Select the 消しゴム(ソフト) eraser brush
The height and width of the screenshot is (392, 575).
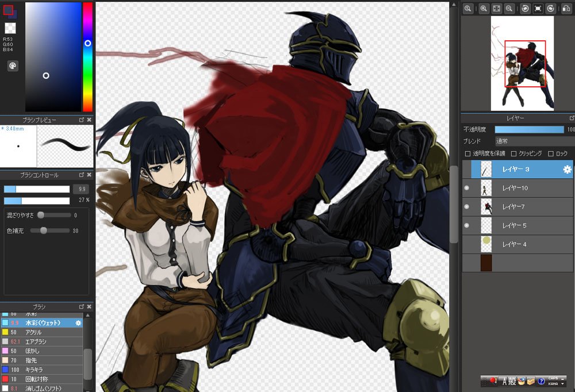coord(41,389)
